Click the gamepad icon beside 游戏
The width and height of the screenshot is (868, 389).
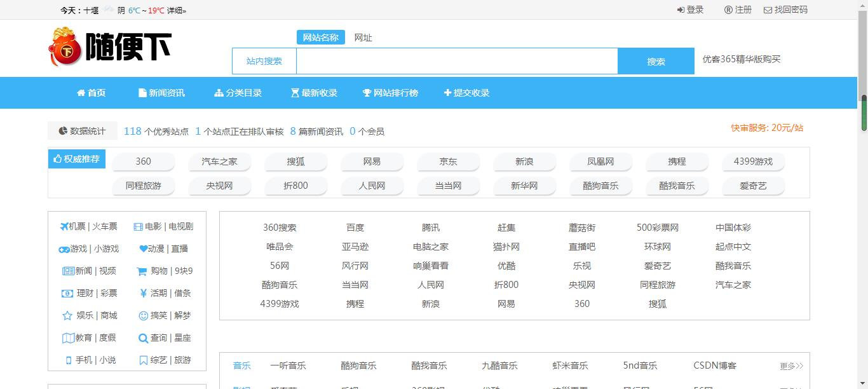64,249
